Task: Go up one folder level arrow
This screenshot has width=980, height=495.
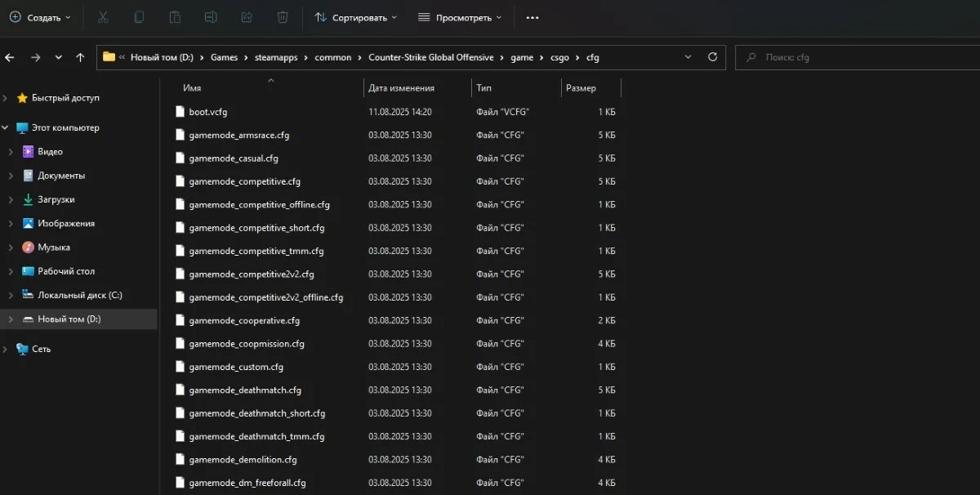Action: (x=80, y=57)
